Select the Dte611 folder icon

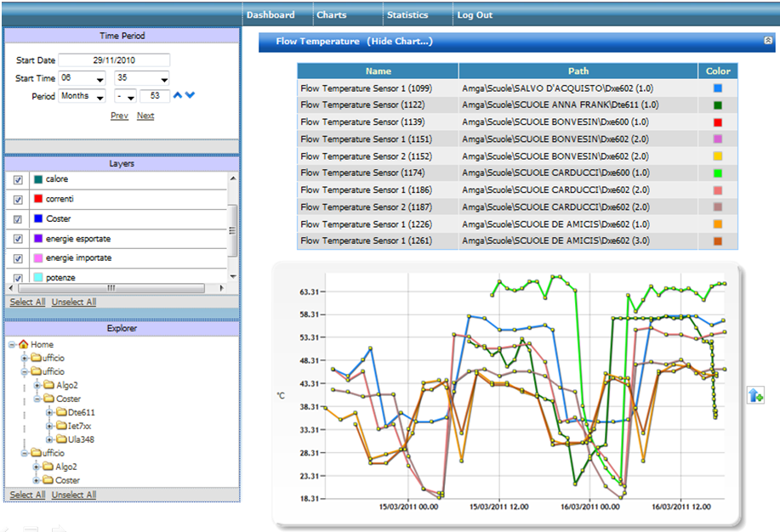[x=61, y=412]
